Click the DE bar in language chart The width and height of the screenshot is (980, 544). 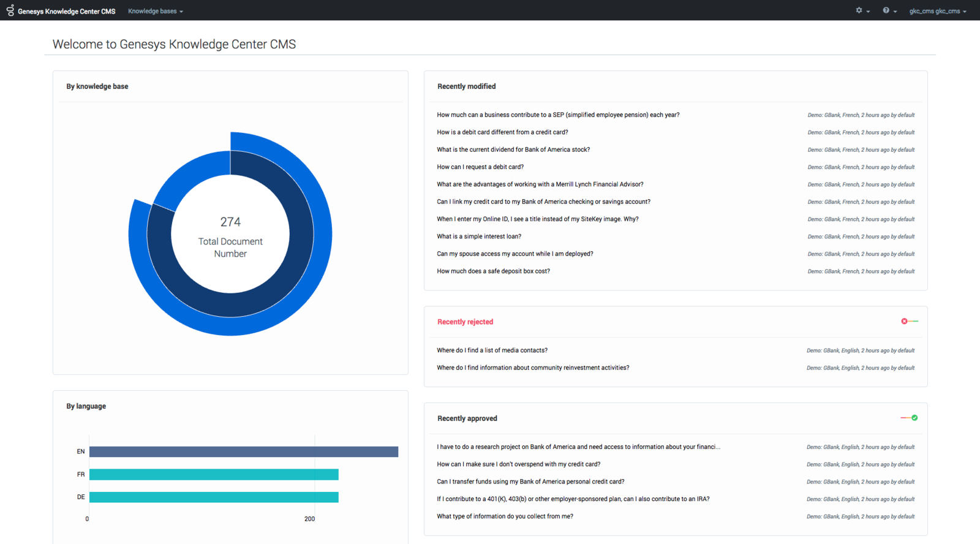[214, 497]
